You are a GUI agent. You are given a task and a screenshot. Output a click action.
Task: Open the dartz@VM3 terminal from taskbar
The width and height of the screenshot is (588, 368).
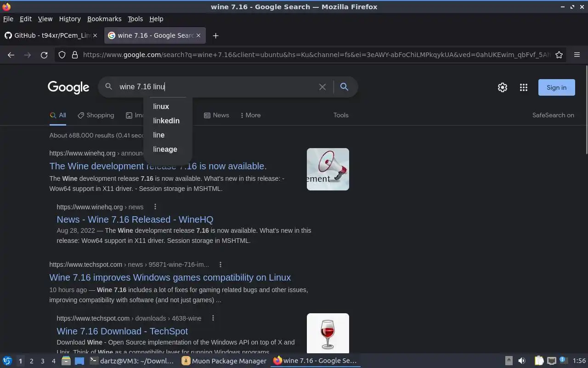[132, 361]
